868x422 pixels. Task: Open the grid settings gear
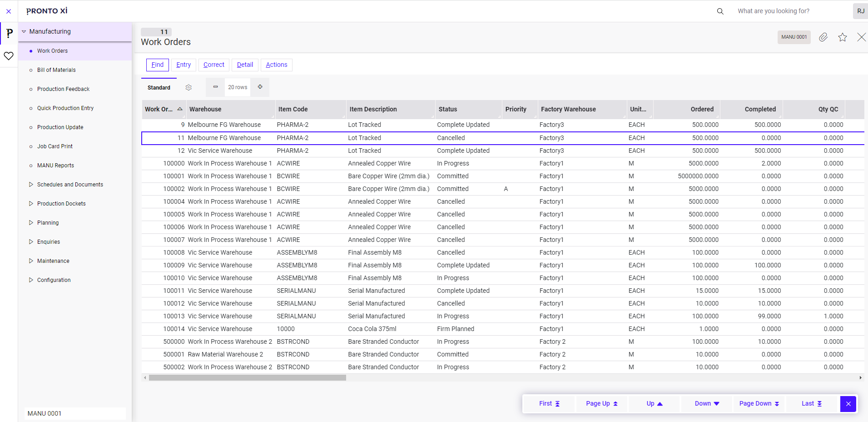pyautogui.click(x=188, y=87)
